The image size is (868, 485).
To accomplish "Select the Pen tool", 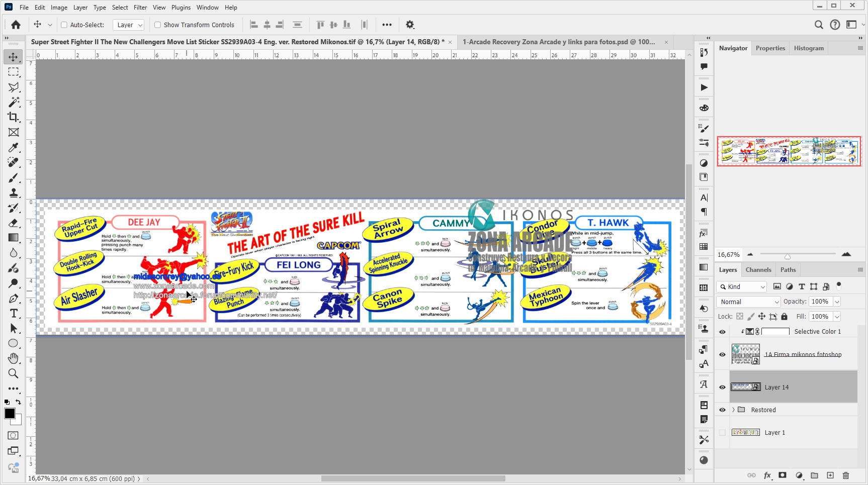I will point(14,298).
